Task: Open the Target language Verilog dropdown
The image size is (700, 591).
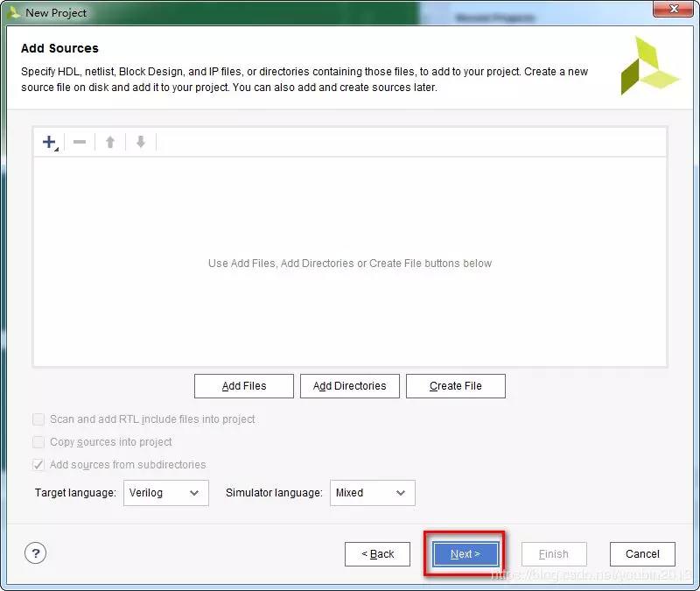Action: 166,493
